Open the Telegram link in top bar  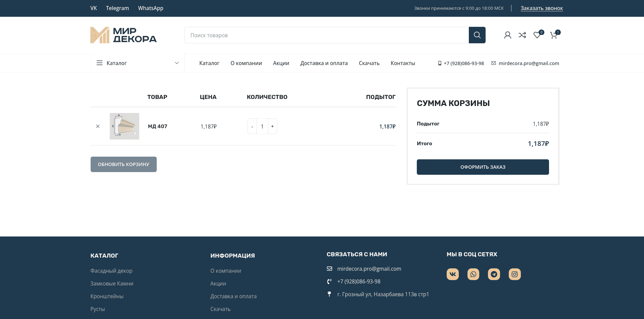[x=117, y=8]
